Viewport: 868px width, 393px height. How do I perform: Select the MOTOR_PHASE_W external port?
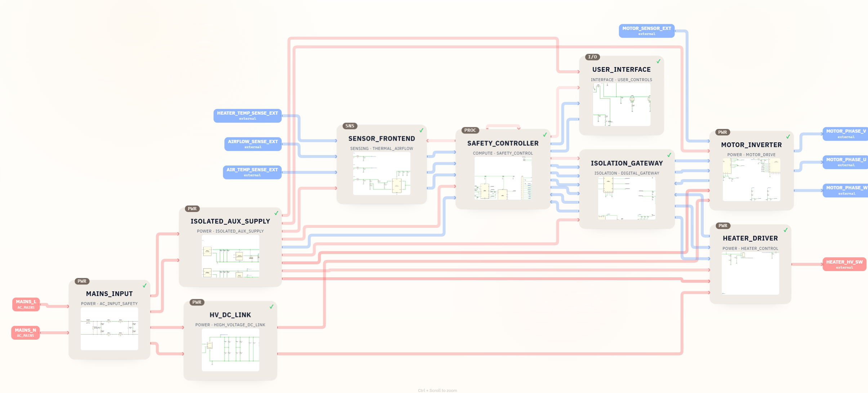click(846, 190)
